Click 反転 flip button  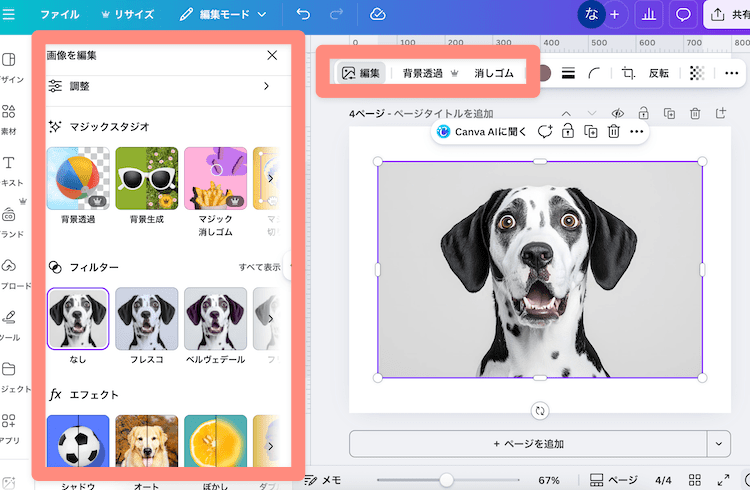click(x=659, y=73)
